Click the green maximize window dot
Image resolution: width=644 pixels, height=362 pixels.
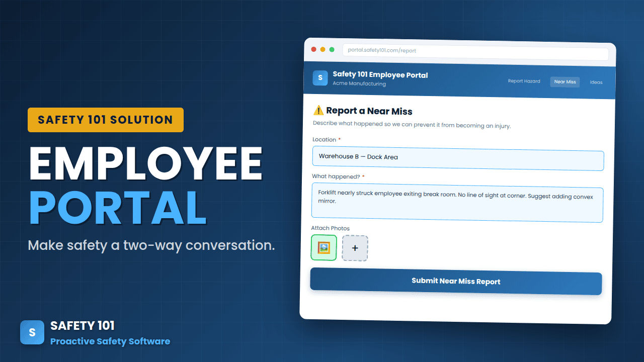(x=331, y=49)
